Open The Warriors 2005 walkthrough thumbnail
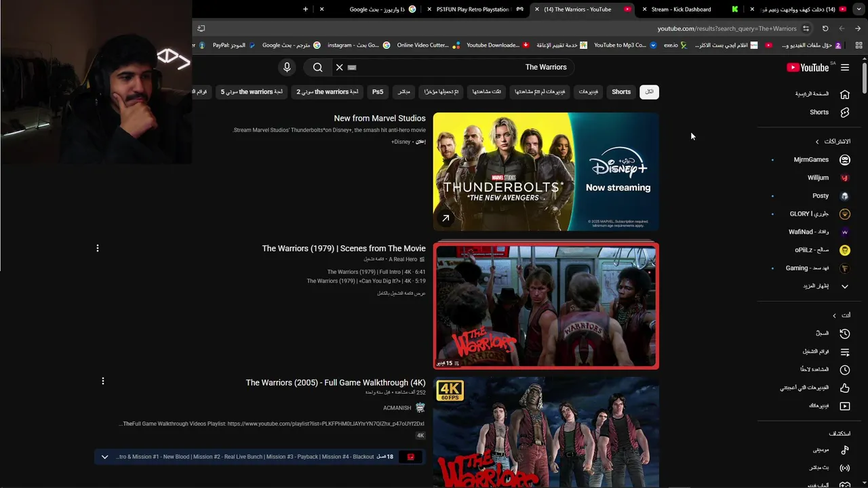Viewport: 868px width, 488px height. tap(546, 432)
